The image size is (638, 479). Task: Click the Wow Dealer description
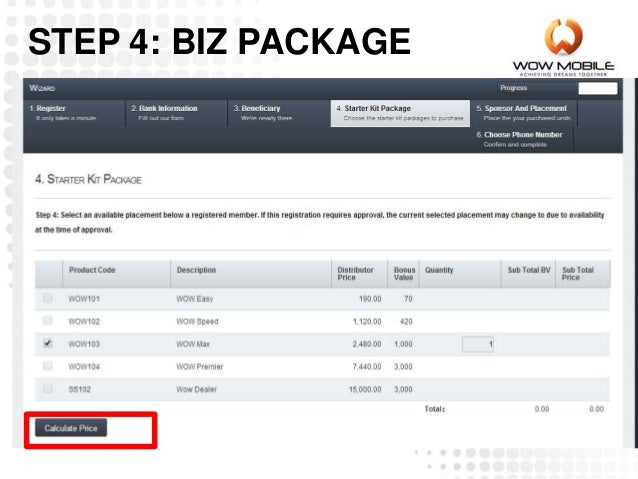click(197, 389)
